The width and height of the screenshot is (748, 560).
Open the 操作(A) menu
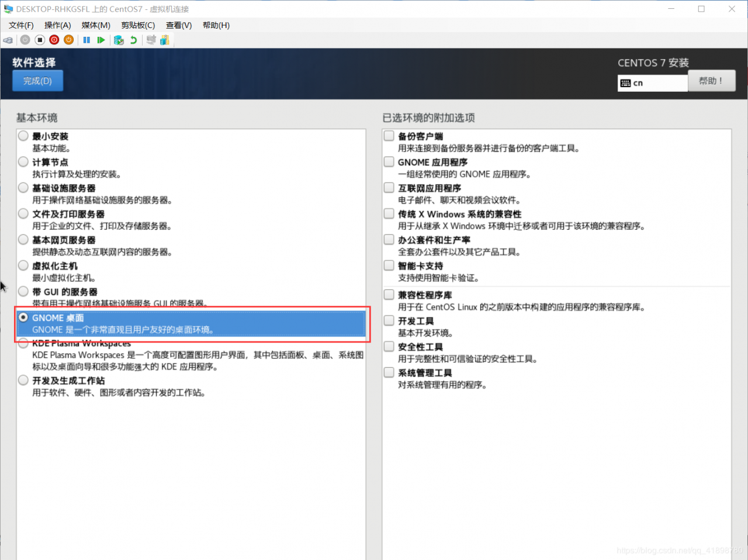pyautogui.click(x=57, y=25)
